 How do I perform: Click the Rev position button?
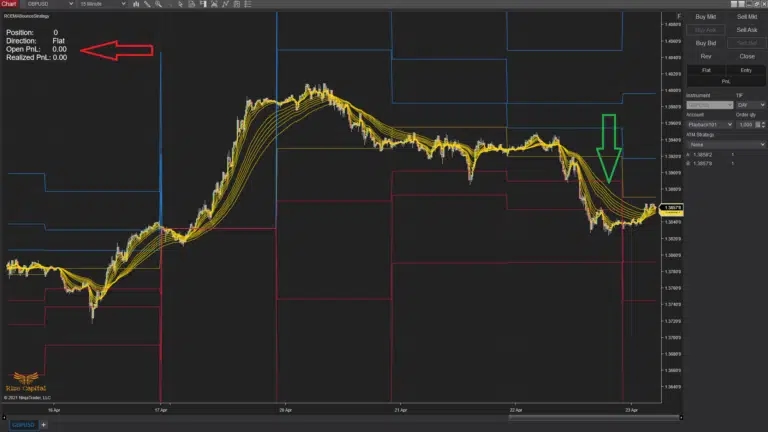tap(705, 56)
